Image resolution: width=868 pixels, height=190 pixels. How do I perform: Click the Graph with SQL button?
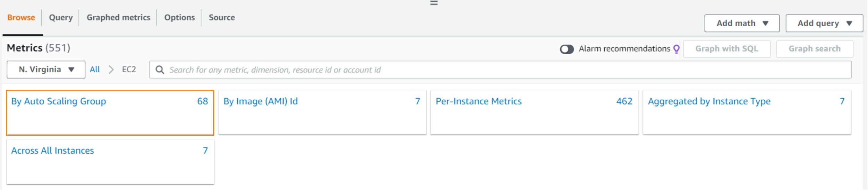pos(726,49)
